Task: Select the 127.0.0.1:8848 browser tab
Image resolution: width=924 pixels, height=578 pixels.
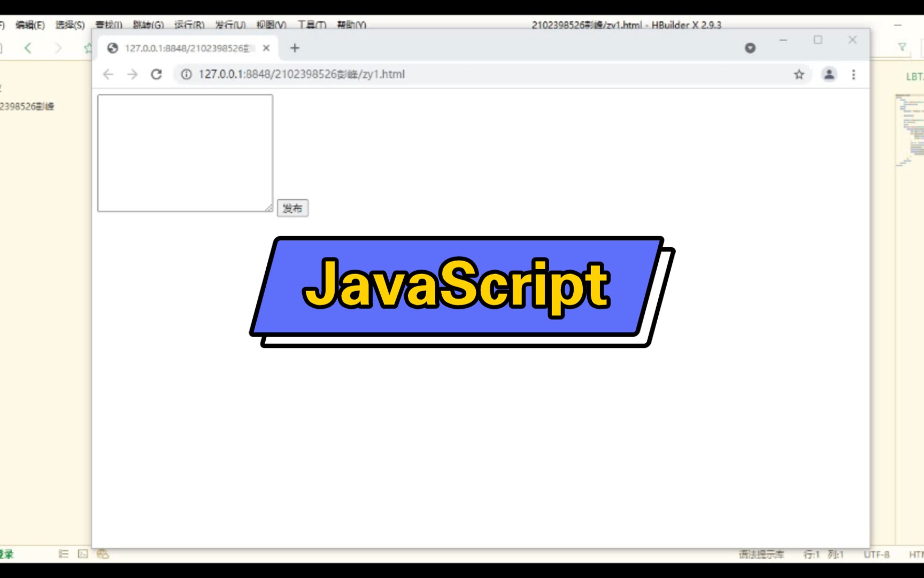Action: click(188, 48)
